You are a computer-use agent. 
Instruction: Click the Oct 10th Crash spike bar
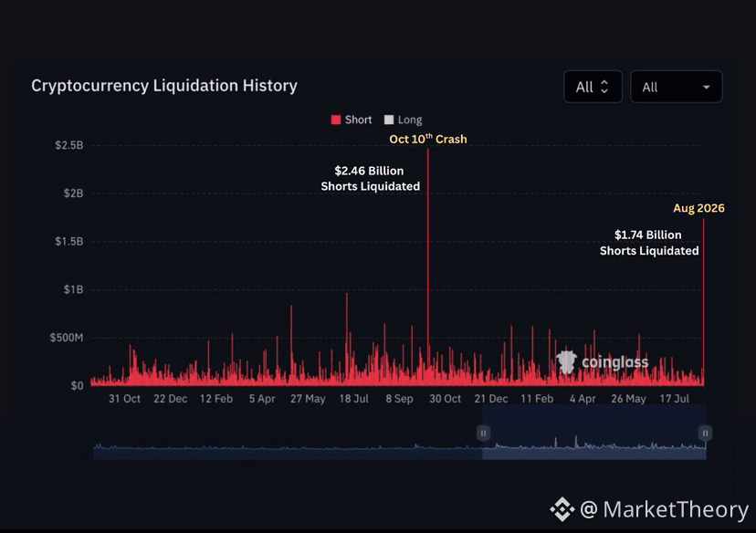coord(427,266)
